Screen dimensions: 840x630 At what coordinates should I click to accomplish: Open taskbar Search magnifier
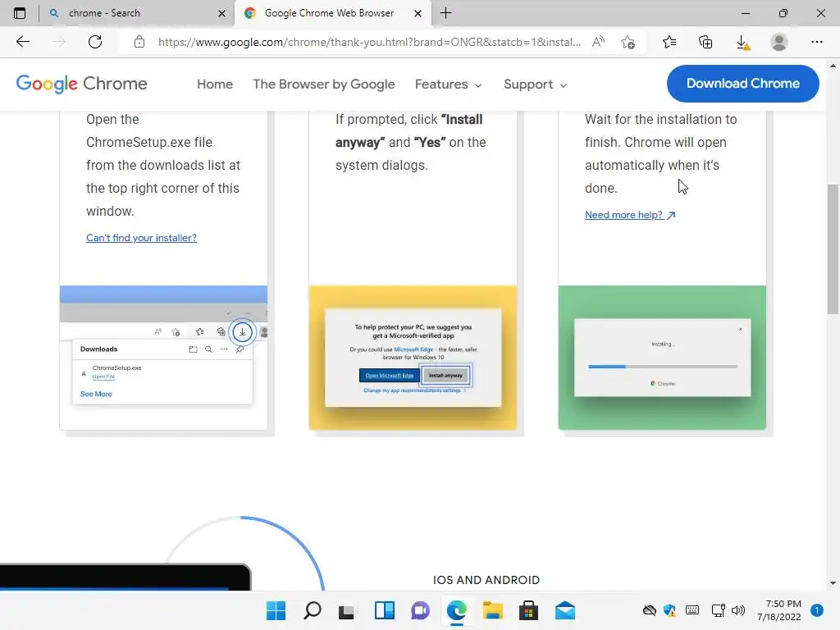(313, 610)
